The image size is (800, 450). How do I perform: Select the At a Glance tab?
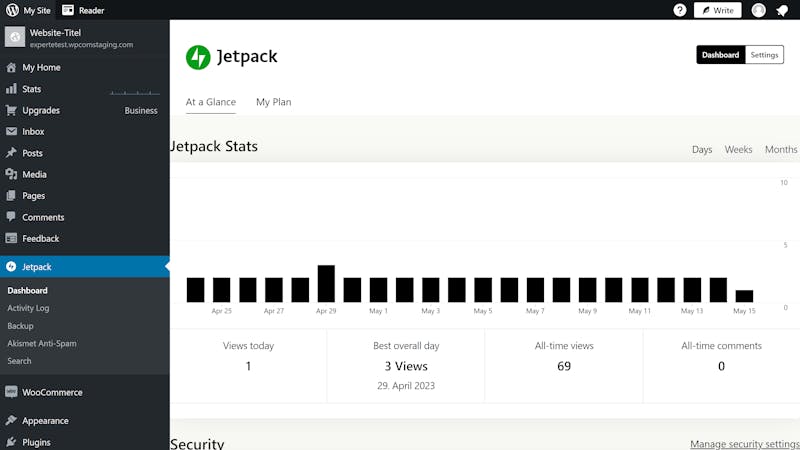tap(211, 102)
